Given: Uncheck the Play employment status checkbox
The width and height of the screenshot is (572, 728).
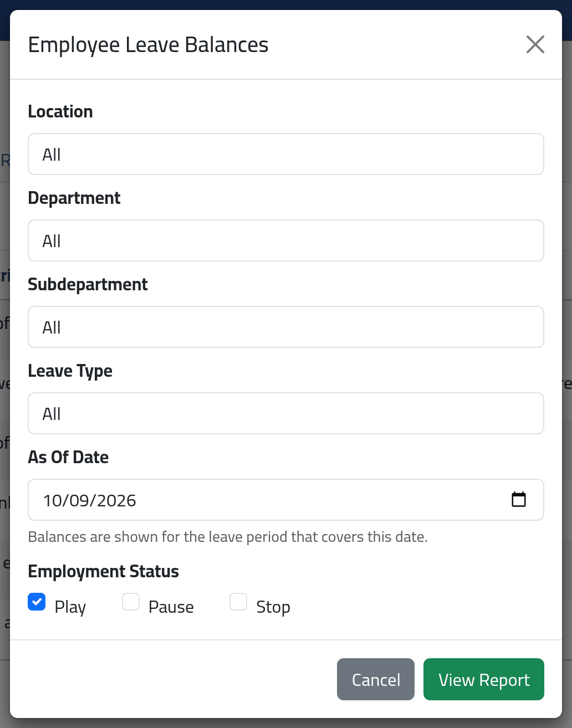Looking at the screenshot, I should [37, 602].
